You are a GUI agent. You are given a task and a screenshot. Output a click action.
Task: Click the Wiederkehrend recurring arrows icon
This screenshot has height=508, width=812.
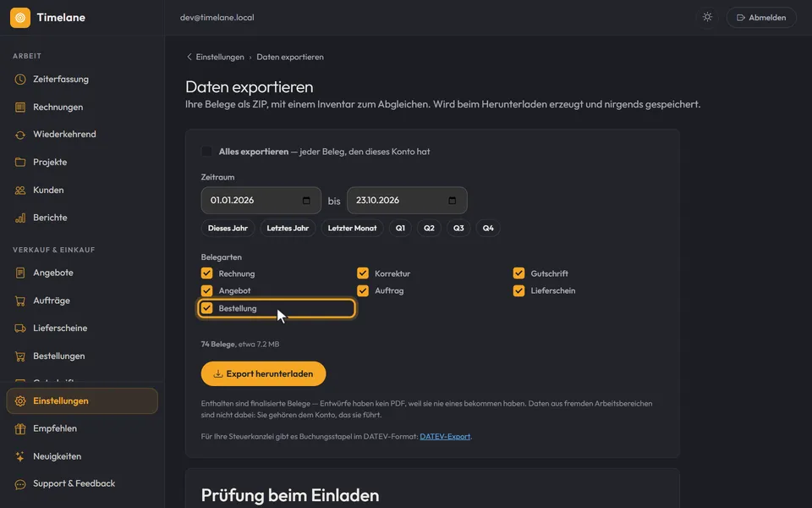point(20,135)
